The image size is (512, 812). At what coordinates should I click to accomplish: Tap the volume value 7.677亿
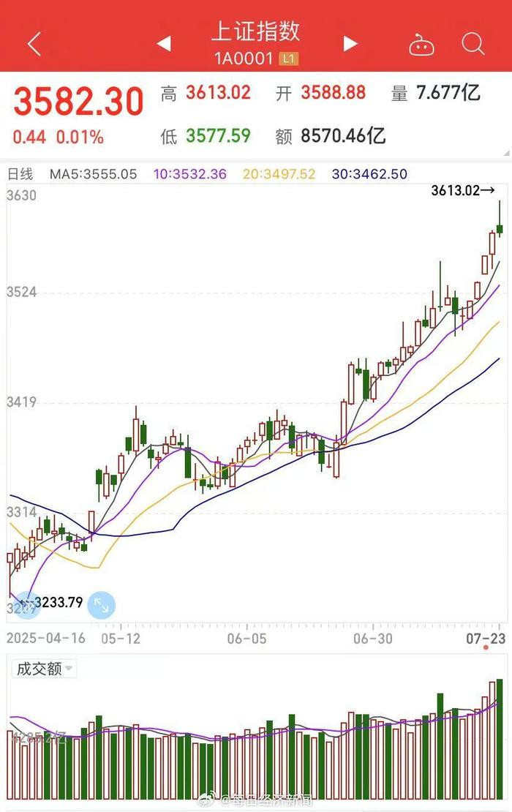pyautogui.click(x=448, y=93)
